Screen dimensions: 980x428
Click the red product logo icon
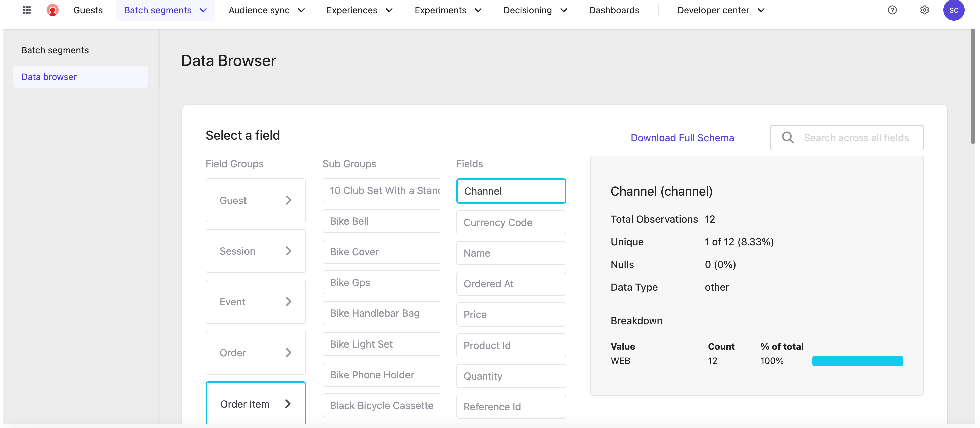coord(52,10)
